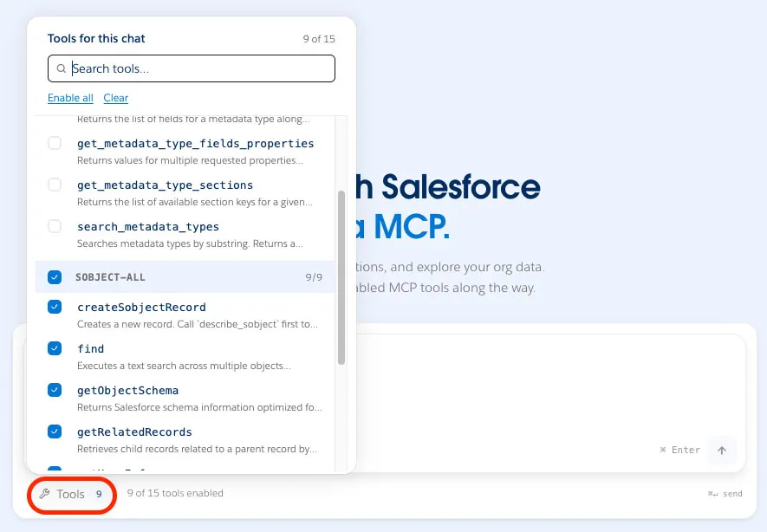Uncheck createSobjectRecord tool checkbox
This screenshot has height=532, width=767.
(55, 307)
